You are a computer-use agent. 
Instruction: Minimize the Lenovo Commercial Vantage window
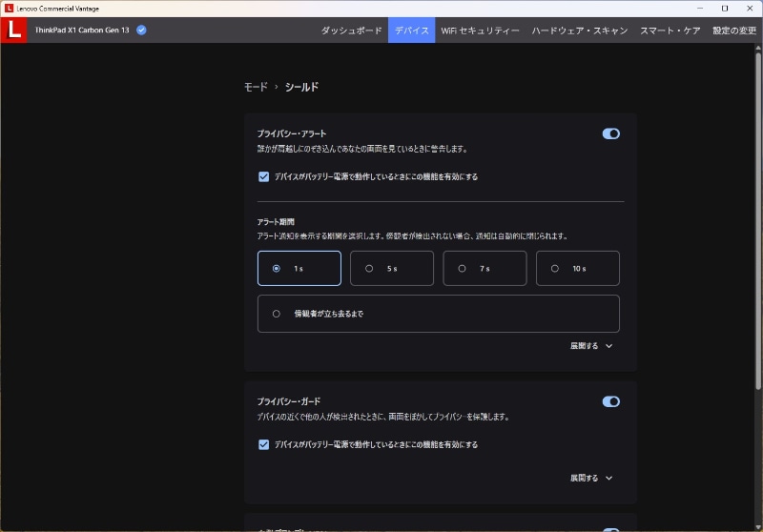pos(700,9)
